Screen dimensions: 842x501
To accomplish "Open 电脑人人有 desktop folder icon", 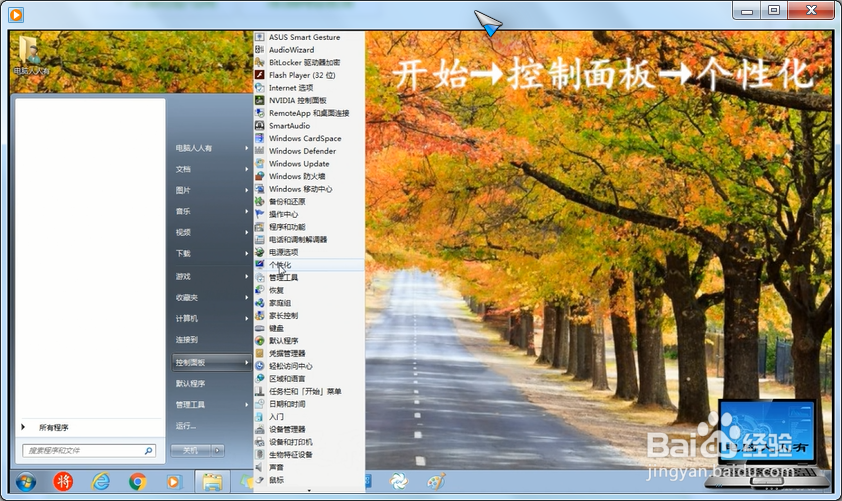I will 31,55.
